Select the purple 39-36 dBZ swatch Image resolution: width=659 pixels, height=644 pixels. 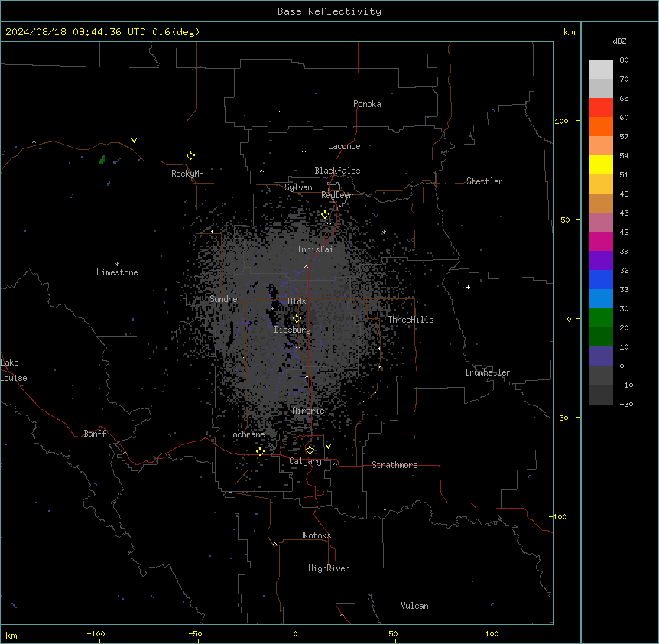pyautogui.click(x=601, y=261)
